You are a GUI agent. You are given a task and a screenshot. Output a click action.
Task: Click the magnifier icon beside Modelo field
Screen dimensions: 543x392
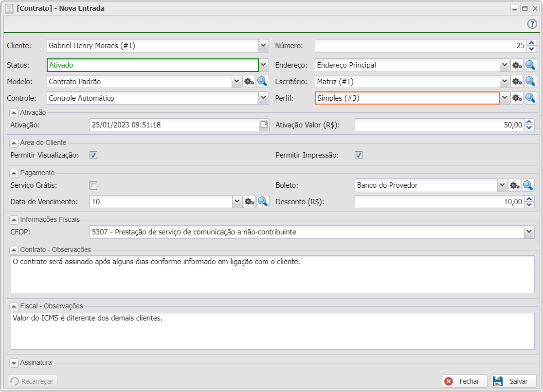(263, 82)
